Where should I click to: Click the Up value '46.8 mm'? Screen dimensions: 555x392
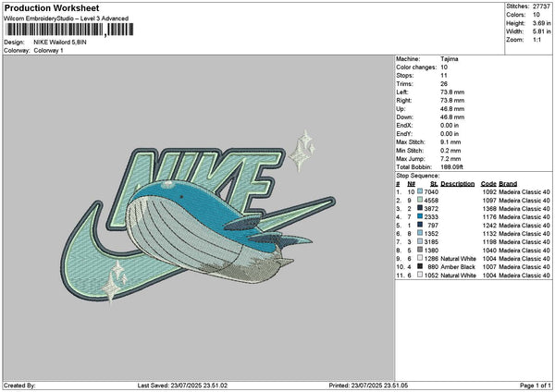click(x=452, y=109)
